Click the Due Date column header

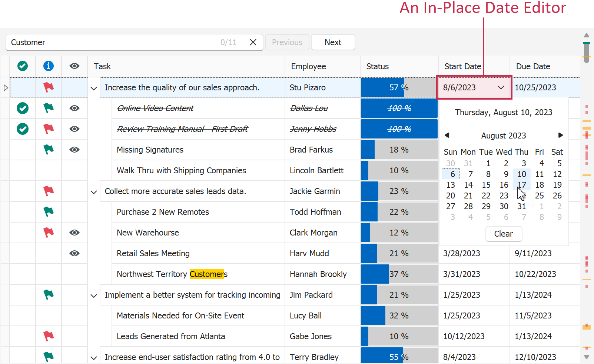533,66
